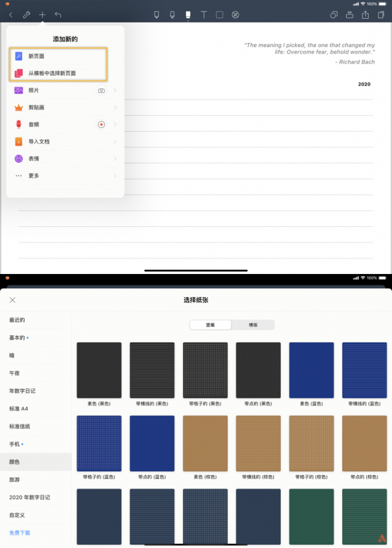Expand 更多 more options row

[x=65, y=175]
